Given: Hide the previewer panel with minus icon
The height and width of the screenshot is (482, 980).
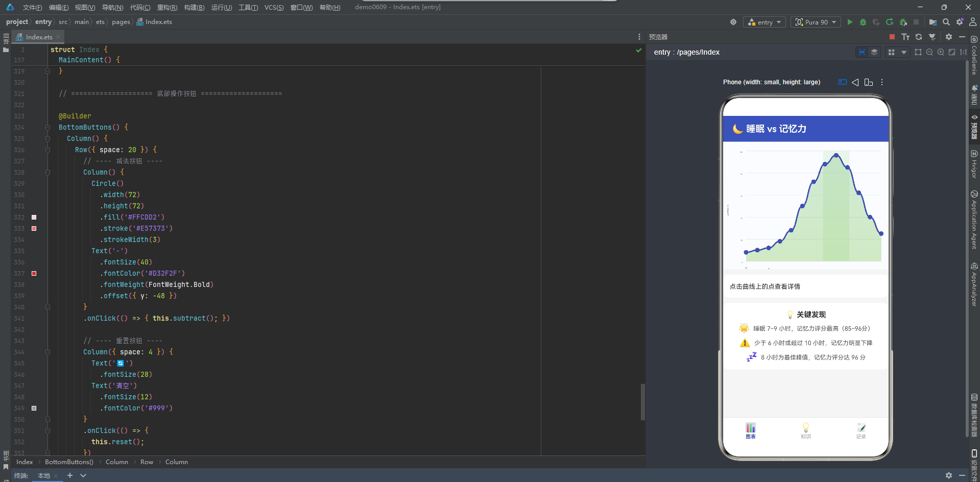Looking at the screenshot, I should click(x=962, y=37).
